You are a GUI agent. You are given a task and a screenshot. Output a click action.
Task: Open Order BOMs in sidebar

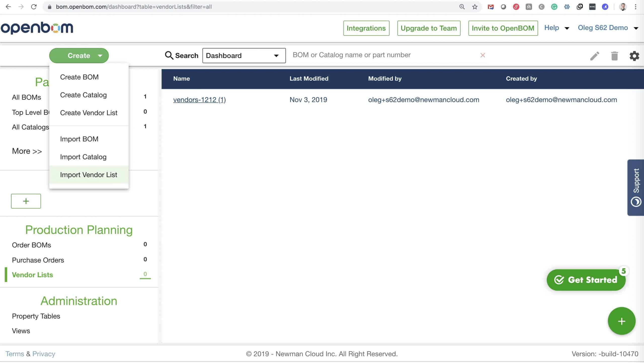(31, 245)
